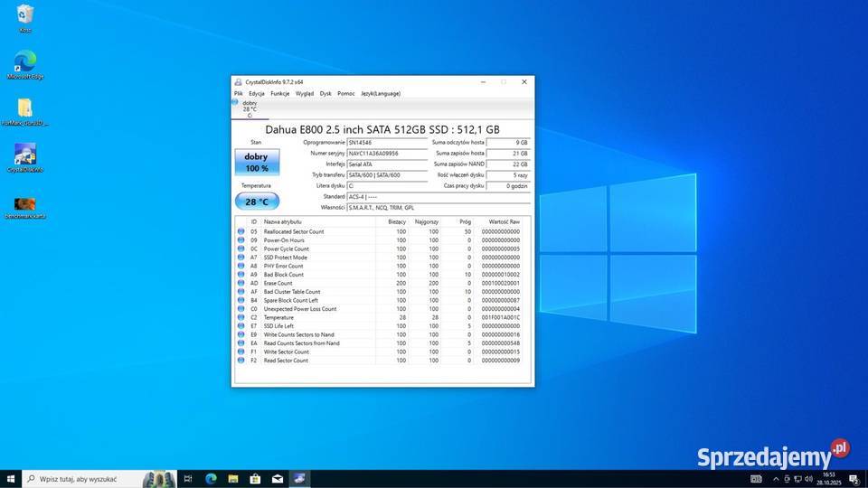Click the Numer seryjny value field
The image size is (868, 488).
(386, 154)
